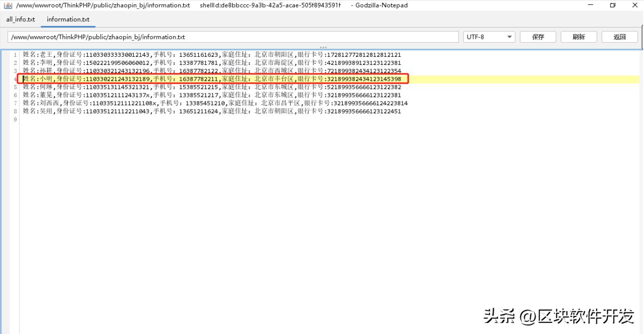This screenshot has height=334, width=644.
Task: Click the line with 姓名:董晃
Action: point(212,95)
